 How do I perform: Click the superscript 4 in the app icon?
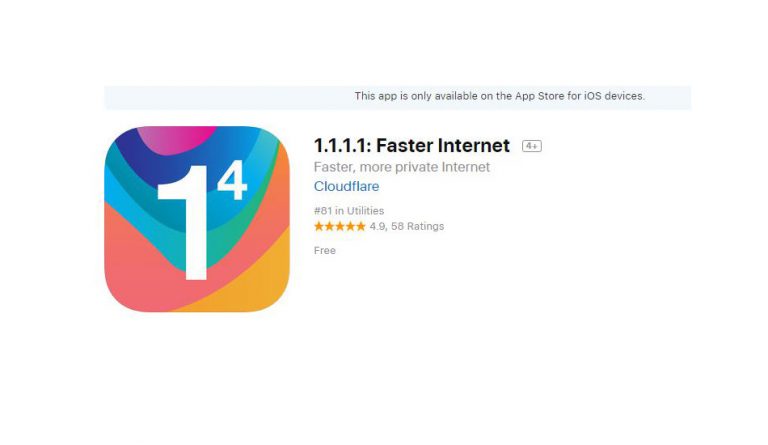[x=232, y=180]
